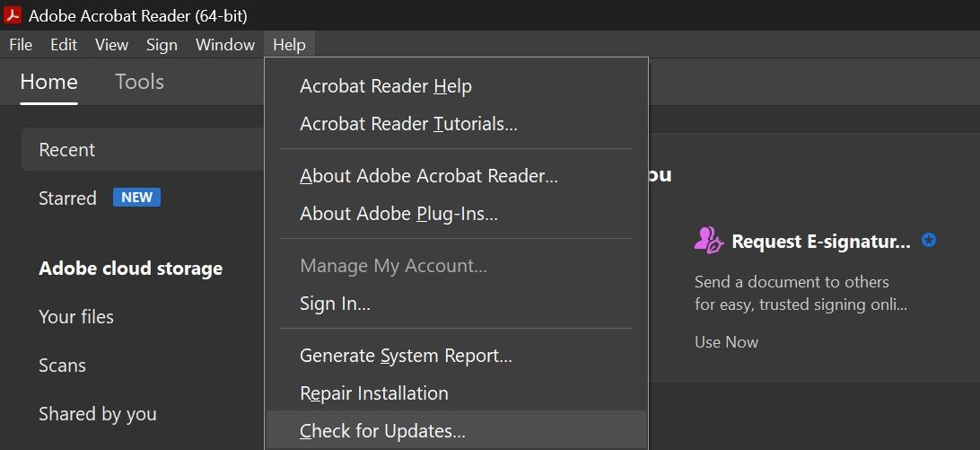
Task: Choose Acrobat Reader Help menu entry
Action: [386, 86]
